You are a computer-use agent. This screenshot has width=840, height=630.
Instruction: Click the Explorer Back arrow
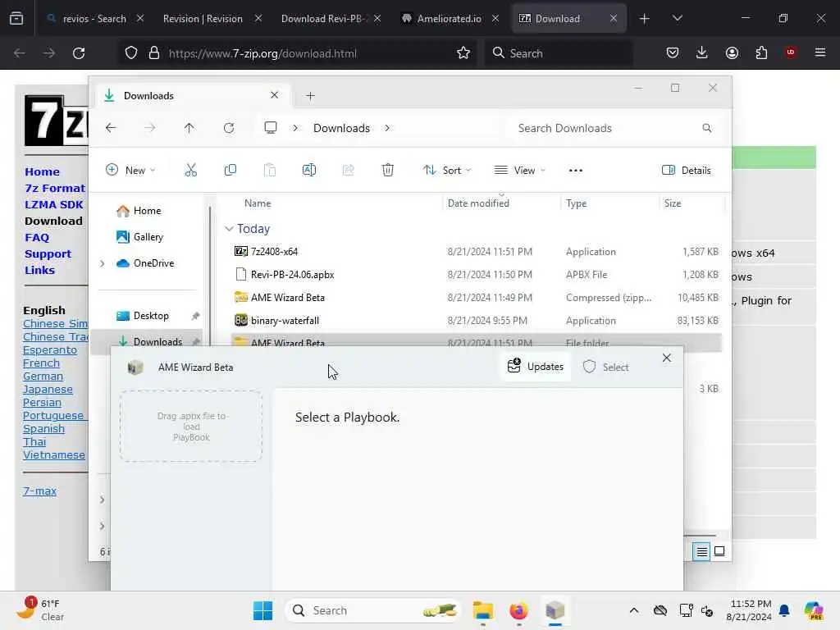point(111,128)
